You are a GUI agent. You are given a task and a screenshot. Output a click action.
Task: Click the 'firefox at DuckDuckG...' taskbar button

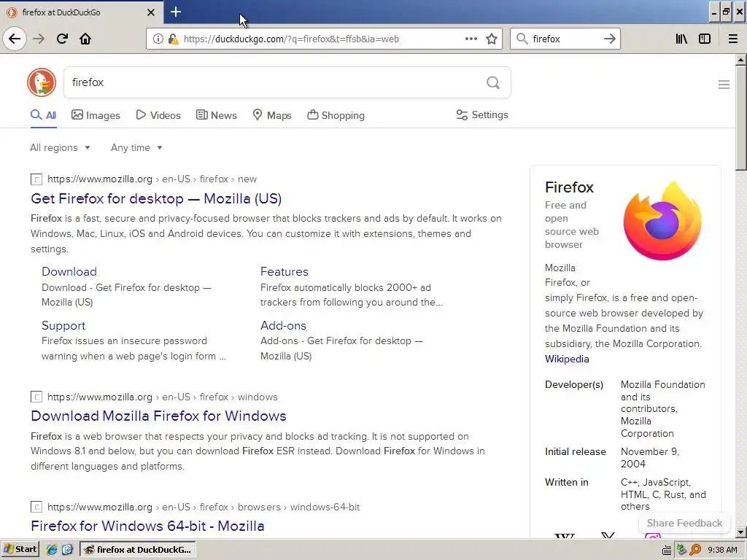(x=138, y=550)
